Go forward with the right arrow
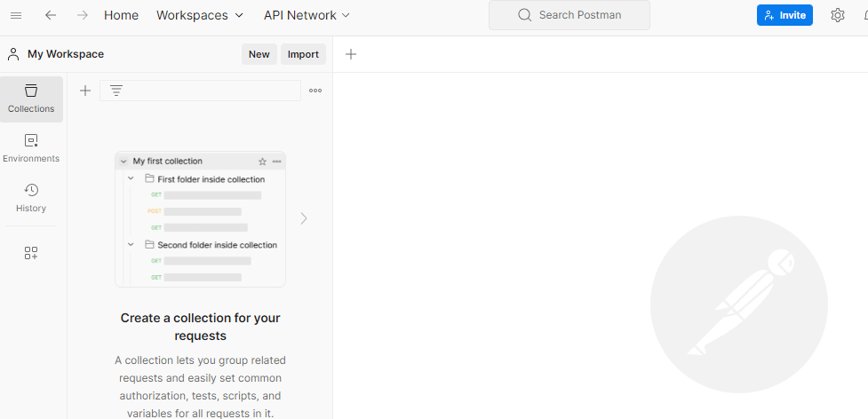Image resolution: width=868 pixels, height=419 pixels. point(83,15)
